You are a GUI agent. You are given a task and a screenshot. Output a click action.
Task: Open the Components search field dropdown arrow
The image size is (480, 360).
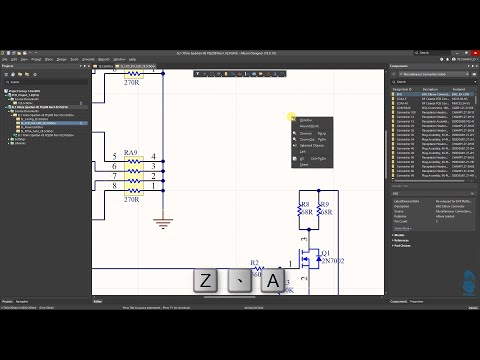(475, 82)
